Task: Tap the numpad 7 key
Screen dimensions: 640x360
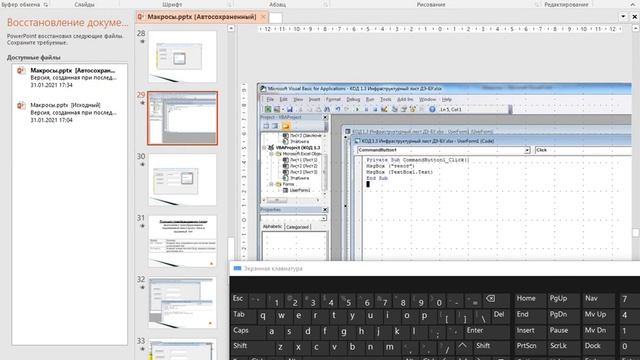Action: 629,299
